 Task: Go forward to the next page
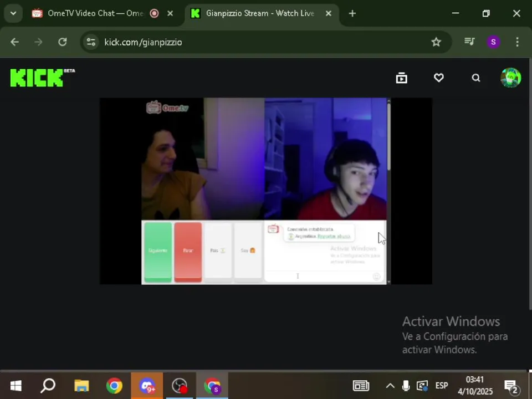click(38, 42)
